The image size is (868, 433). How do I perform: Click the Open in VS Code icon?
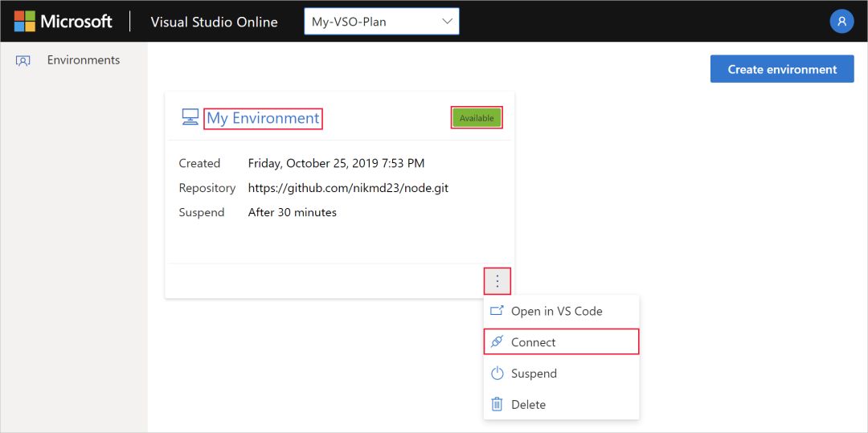pos(497,311)
